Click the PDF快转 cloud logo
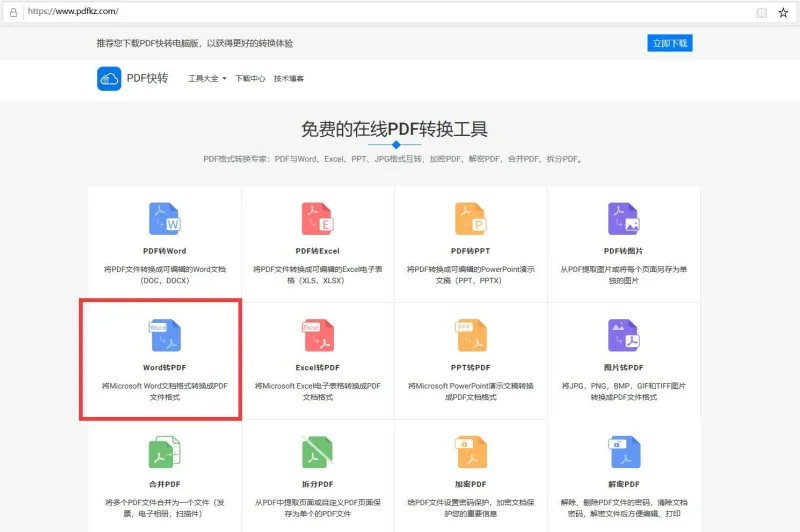 pos(109,79)
